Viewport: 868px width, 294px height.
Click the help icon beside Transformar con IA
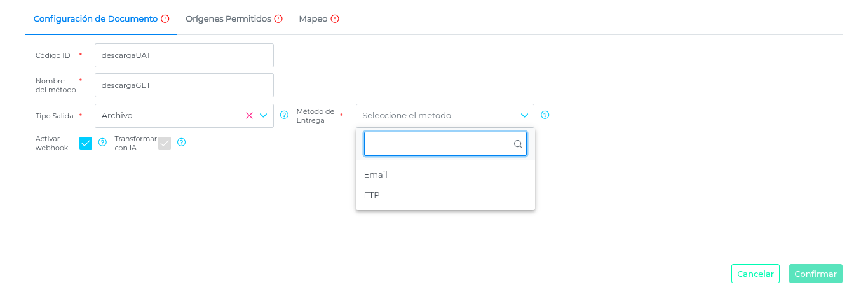coord(181,143)
